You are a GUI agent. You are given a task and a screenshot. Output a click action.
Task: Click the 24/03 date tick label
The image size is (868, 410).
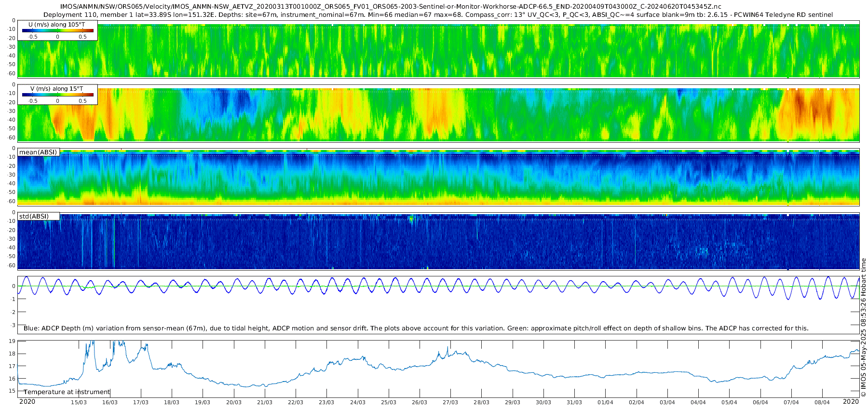tap(358, 402)
